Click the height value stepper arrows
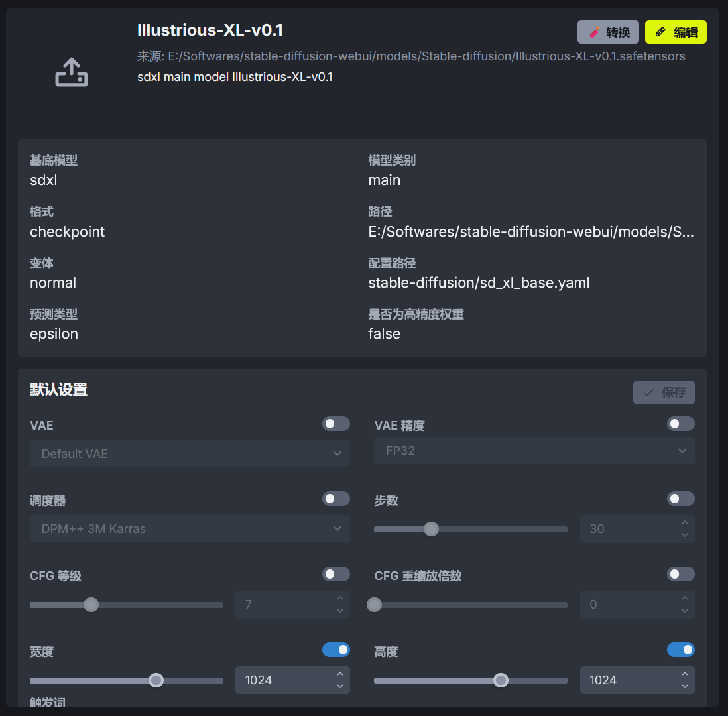The image size is (728, 716). click(x=684, y=680)
